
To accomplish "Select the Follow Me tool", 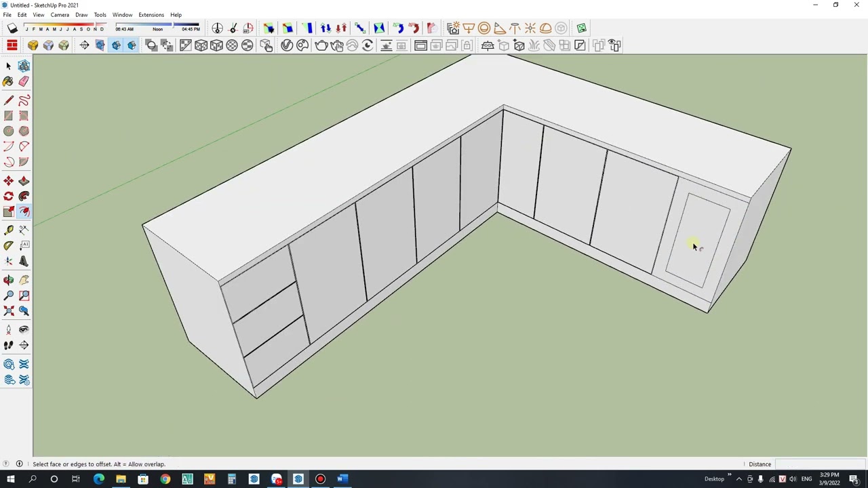I will (24, 197).
